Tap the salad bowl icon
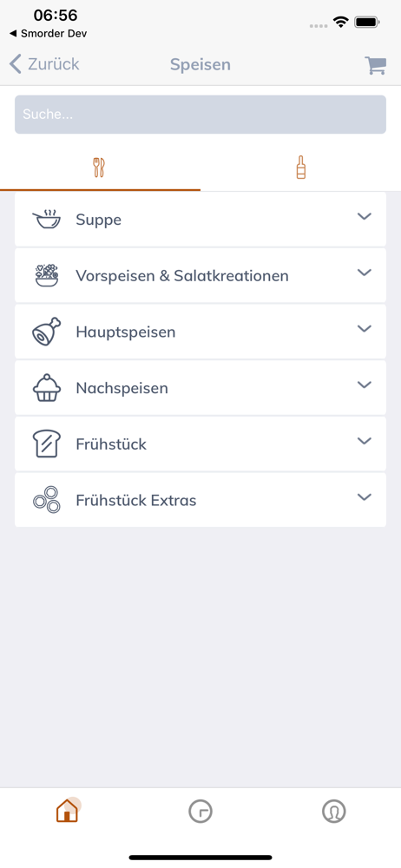Screen dimensions: 401x868 47,275
